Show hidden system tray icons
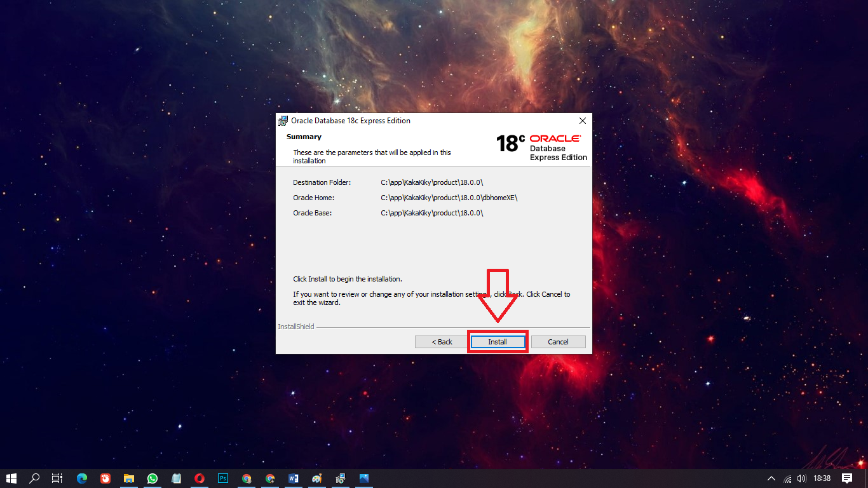Image resolution: width=868 pixels, height=488 pixels. pos(771,478)
